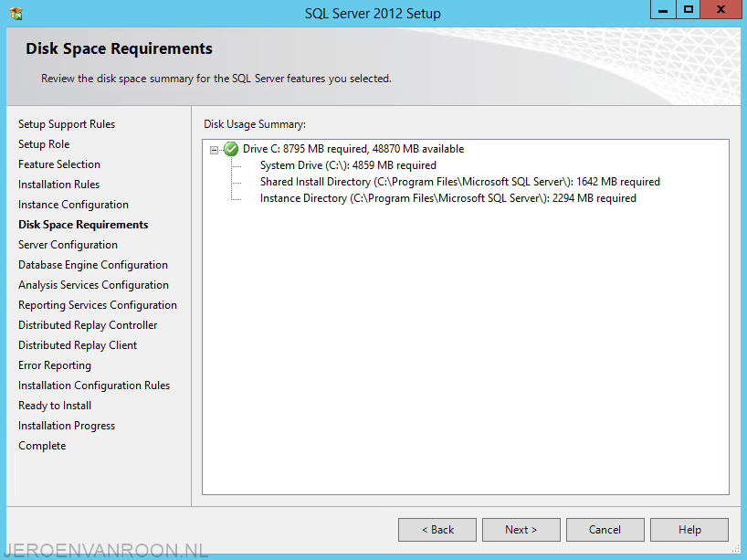This screenshot has height=560, width=747.
Task: Select the Ready to Install step
Action: (55, 406)
